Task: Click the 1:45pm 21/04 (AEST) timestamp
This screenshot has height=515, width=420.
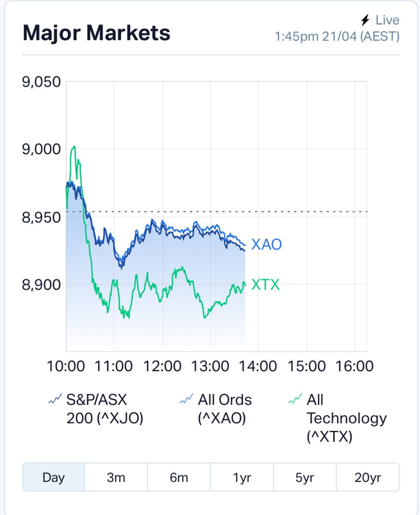Action: tap(337, 36)
